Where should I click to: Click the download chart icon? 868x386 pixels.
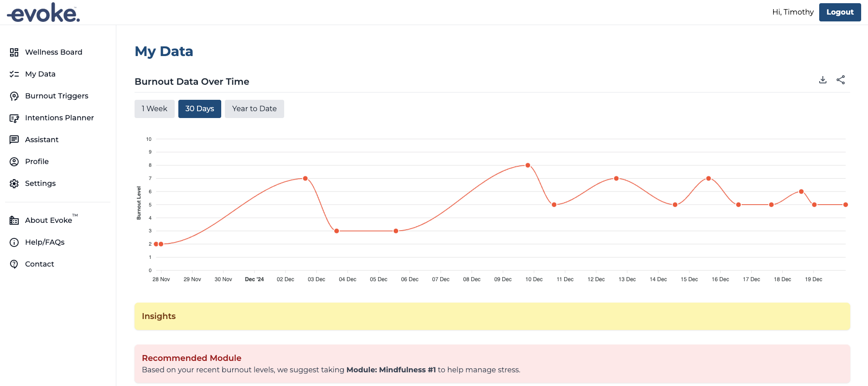pyautogui.click(x=822, y=80)
